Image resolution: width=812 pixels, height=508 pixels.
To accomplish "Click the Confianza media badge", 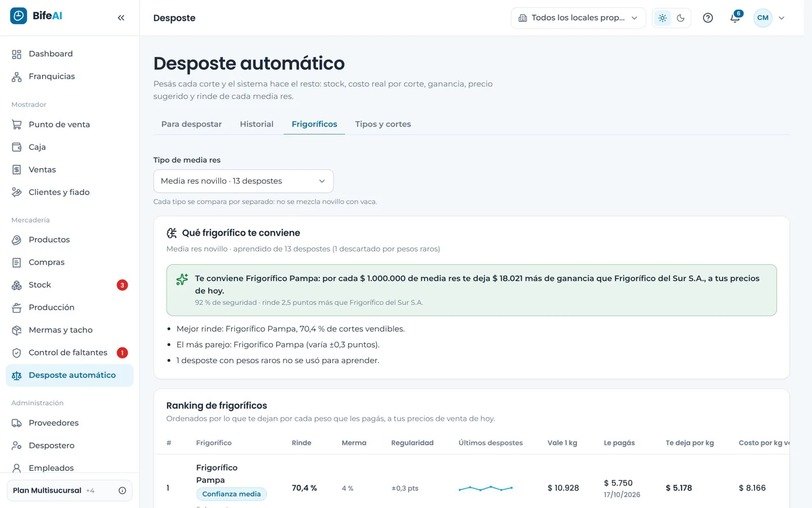I will click(231, 494).
